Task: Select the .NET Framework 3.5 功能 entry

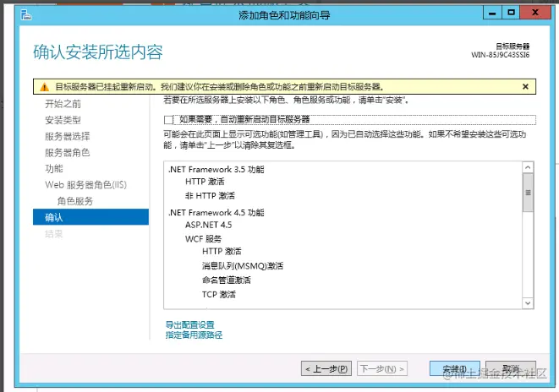Action: coord(216,170)
